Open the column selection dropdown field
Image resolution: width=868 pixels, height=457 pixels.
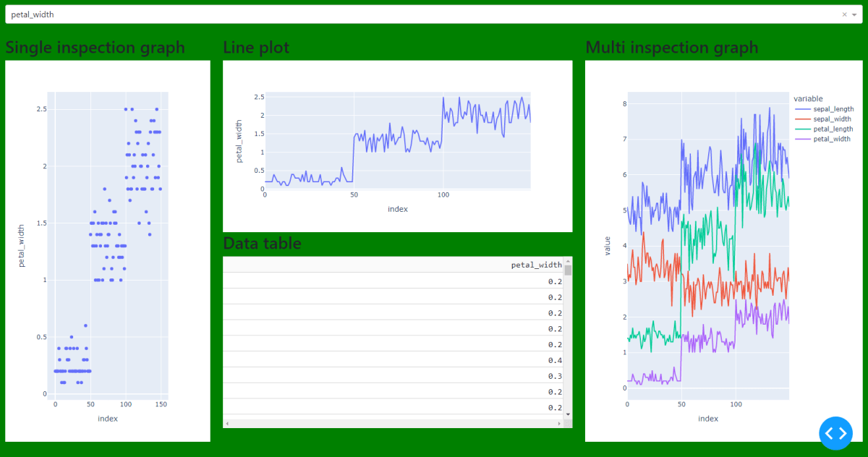tap(433, 14)
